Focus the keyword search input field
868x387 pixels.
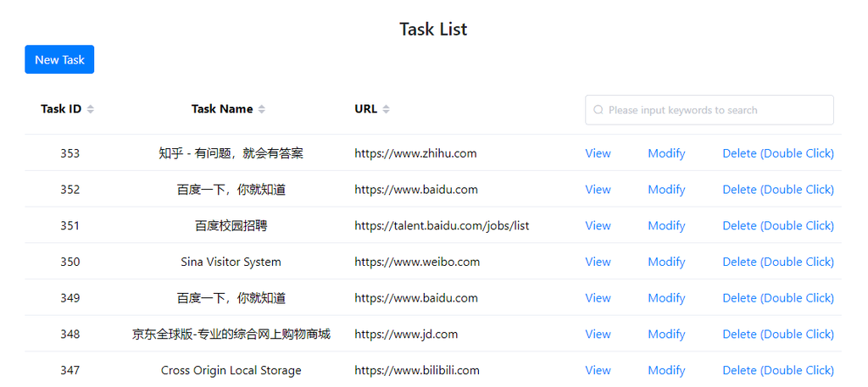709,110
